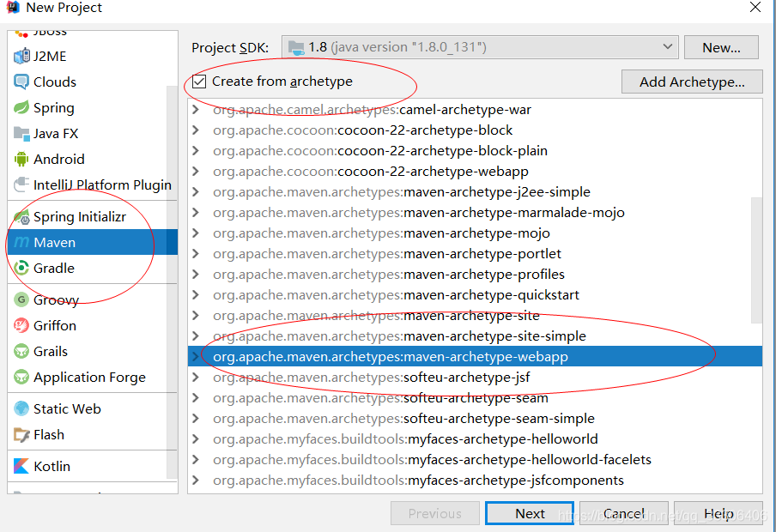The image size is (776, 532).
Task: Click the Static Web globe icon
Action: point(21,408)
